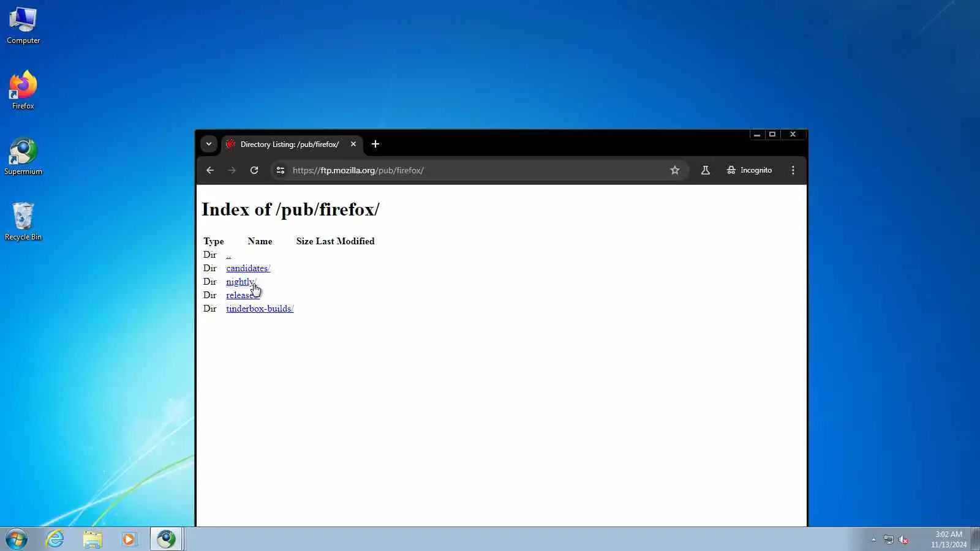Screen dimensions: 980x551
Task: View site information icon in address bar
Action: coord(281,170)
